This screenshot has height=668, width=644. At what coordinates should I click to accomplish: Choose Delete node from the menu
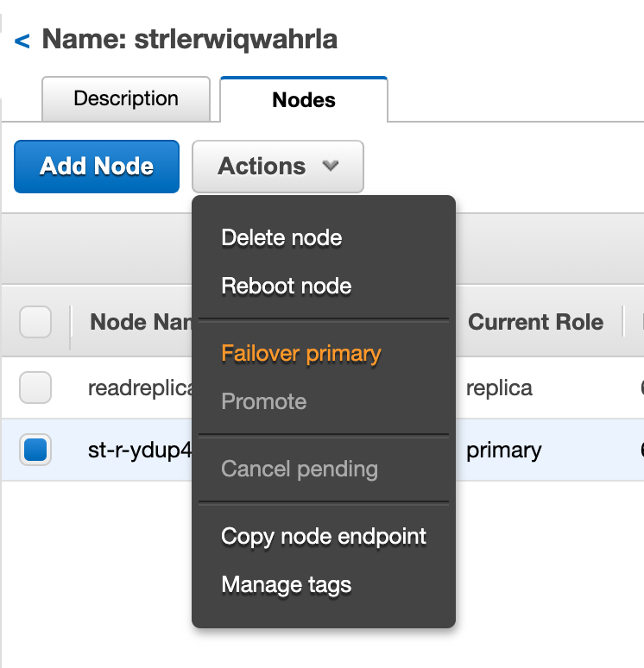tap(281, 238)
